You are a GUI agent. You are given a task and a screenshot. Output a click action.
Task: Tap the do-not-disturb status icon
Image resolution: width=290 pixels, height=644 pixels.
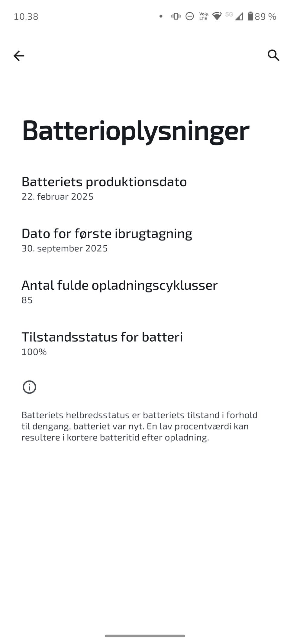pos(190,16)
